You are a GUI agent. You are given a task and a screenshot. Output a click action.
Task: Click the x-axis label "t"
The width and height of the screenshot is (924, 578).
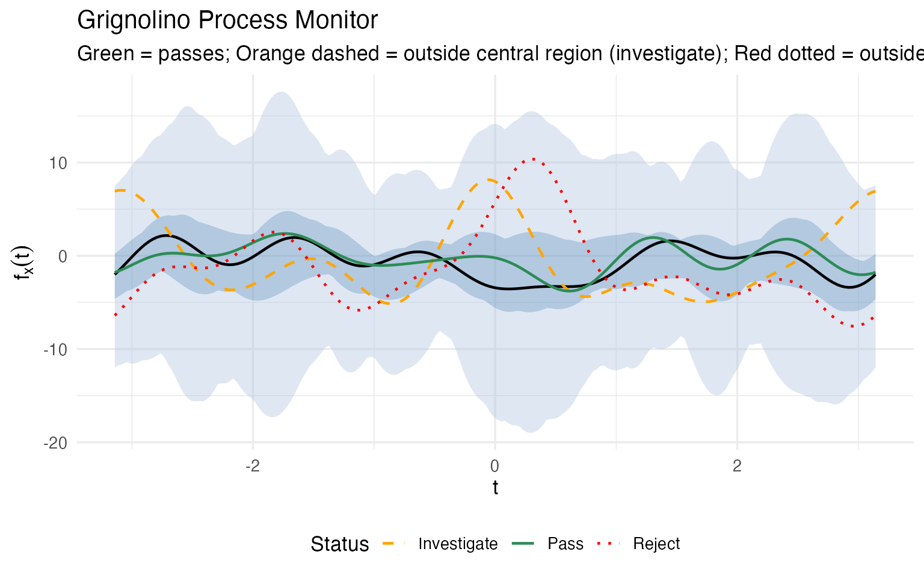tap(495, 488)
